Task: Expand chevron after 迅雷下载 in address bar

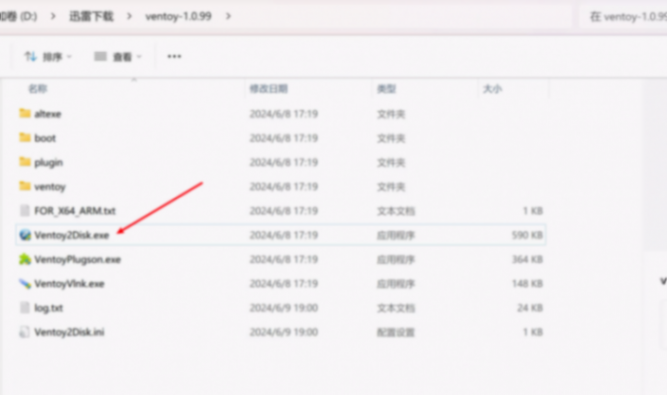Action: [x=129, y=16]
